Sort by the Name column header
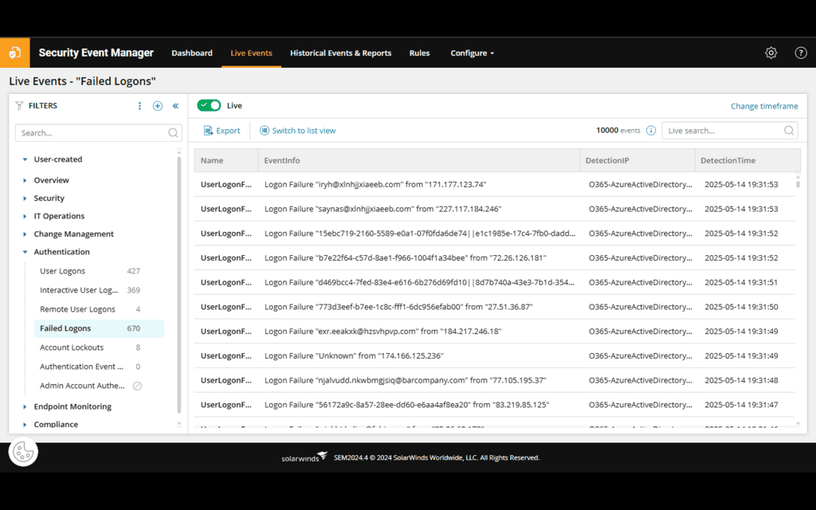Image resolution: width=816 pixels, height=510 pixels. pyautogui.click(x=226, y=160)
